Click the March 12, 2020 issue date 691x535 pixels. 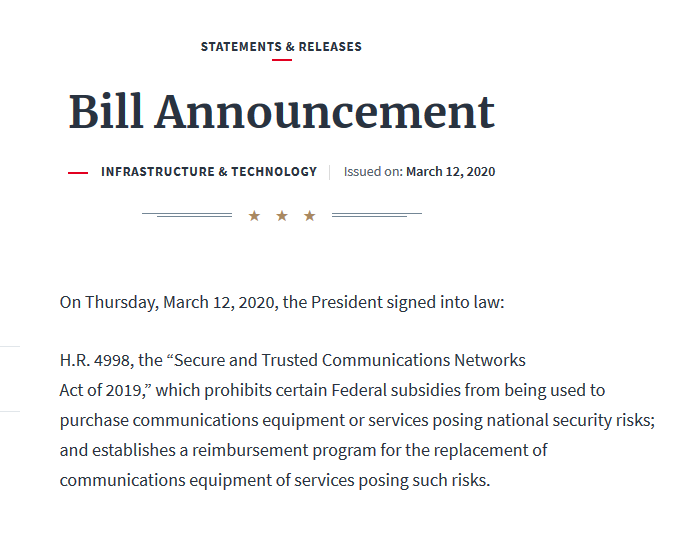click(x=450, y=172)
